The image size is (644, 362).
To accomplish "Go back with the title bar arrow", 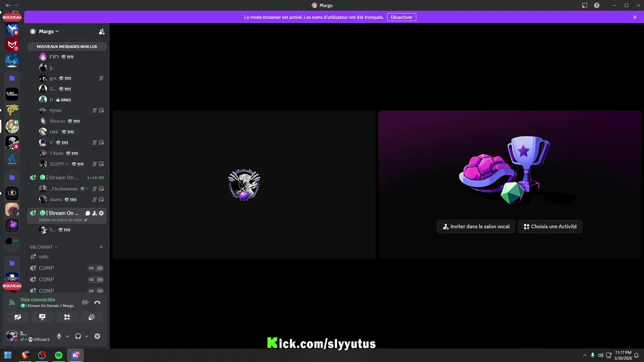I will tap(8, 5).
